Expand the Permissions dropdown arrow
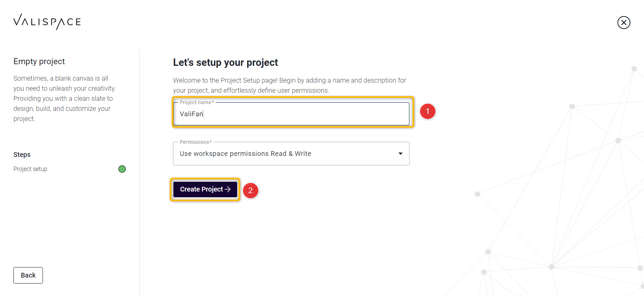Viewport: 644px width, 297px height. coord(400,154)
